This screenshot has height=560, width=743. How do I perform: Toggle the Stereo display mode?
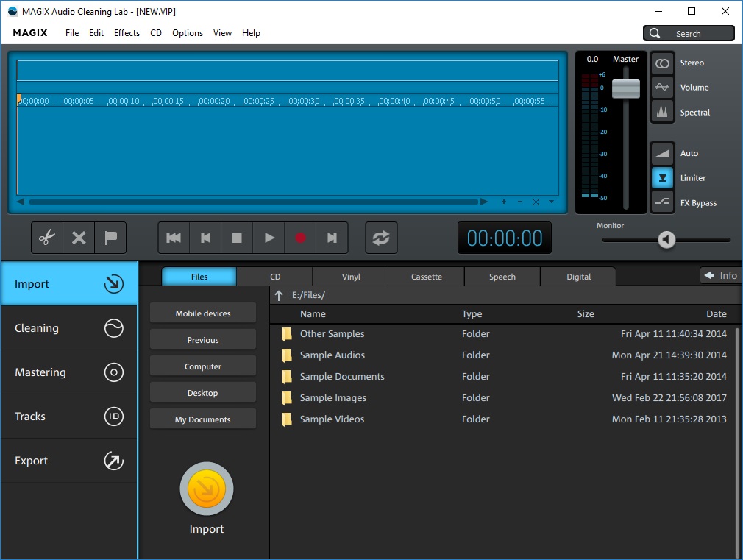662,63
